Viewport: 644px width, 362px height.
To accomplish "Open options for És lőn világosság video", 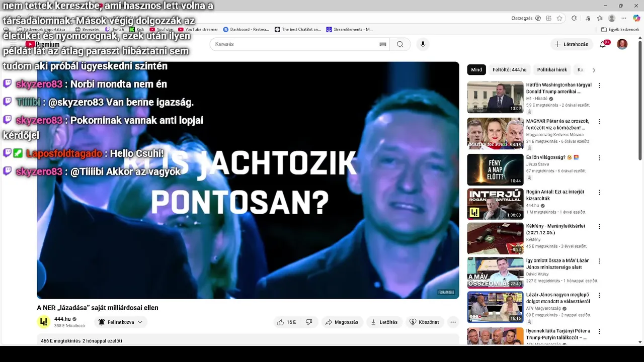I will click(x=599, y=158).
